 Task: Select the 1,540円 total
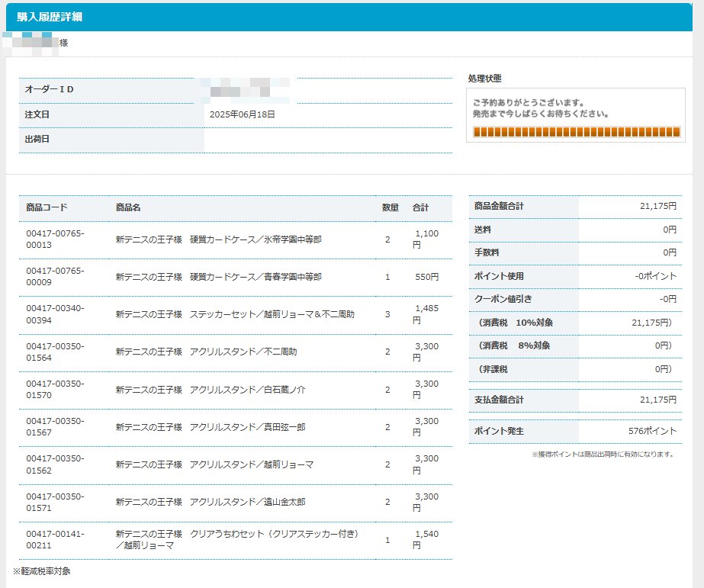426,539
